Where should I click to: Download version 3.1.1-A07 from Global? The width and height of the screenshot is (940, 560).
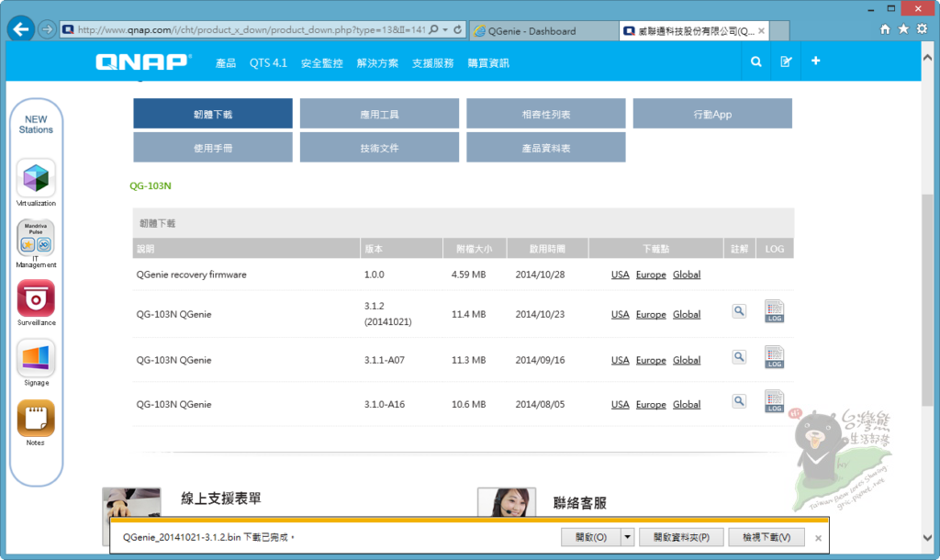click(687, 361)
